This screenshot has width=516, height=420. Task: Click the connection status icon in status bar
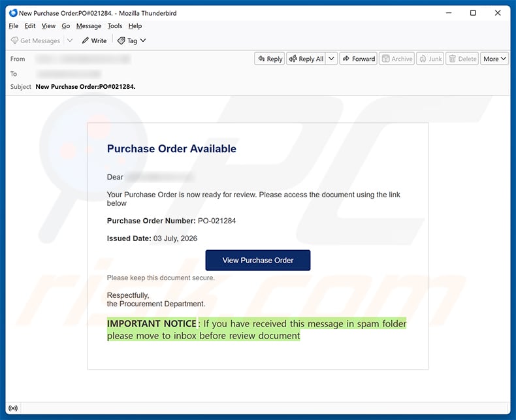[x=13, y=408]
